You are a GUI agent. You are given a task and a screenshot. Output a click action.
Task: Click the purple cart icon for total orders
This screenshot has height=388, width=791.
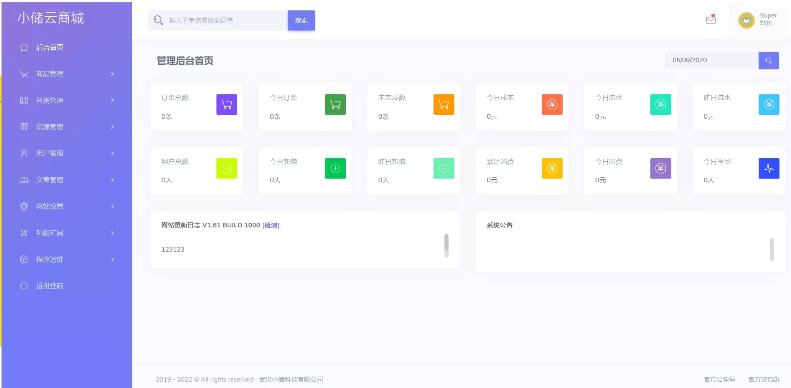227,104
